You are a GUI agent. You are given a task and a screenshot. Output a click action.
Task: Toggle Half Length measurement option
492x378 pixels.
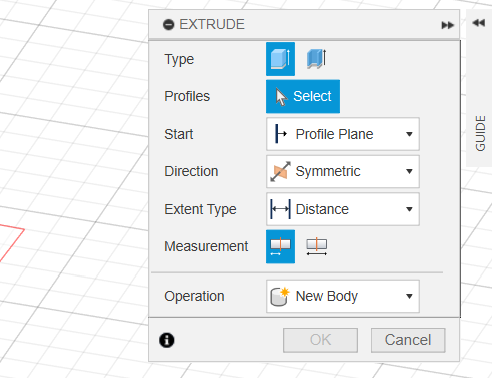point(280,246)
